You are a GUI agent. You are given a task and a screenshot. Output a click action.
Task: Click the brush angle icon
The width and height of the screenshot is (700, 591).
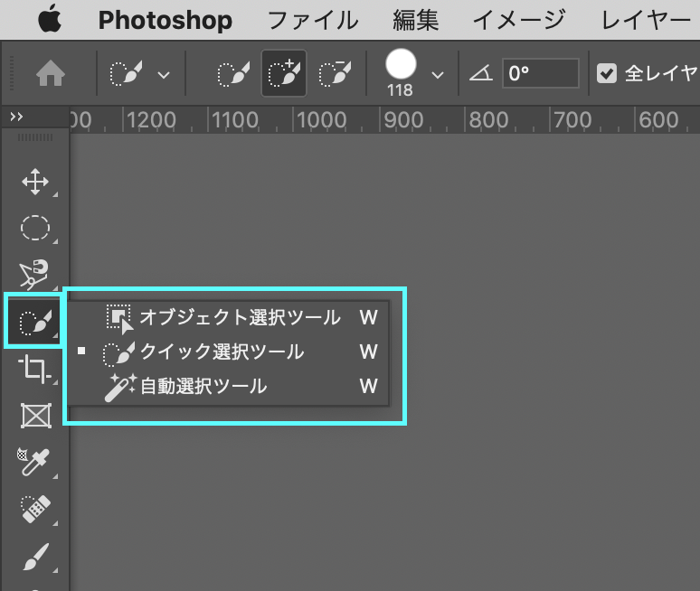[481, 73]
